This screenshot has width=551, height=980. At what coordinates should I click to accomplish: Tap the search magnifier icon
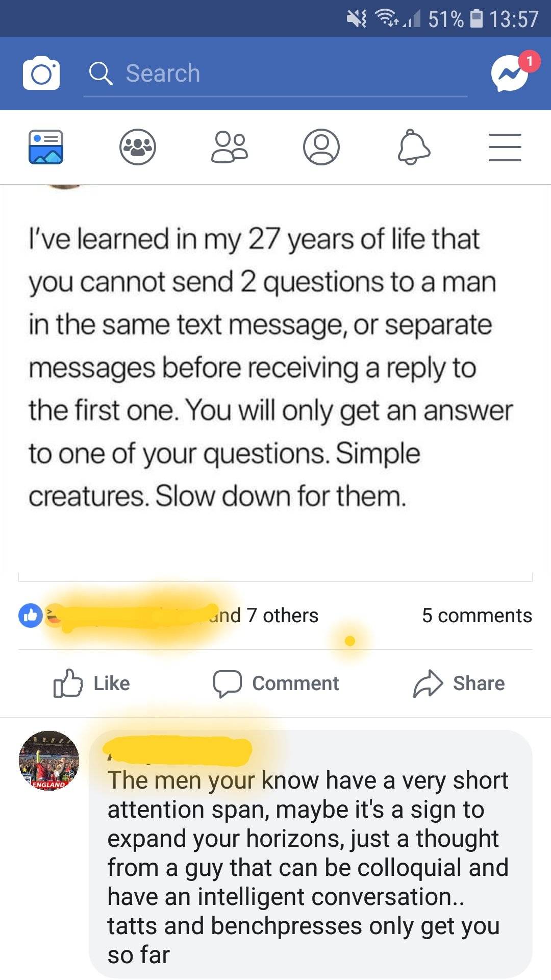(101, 73)
